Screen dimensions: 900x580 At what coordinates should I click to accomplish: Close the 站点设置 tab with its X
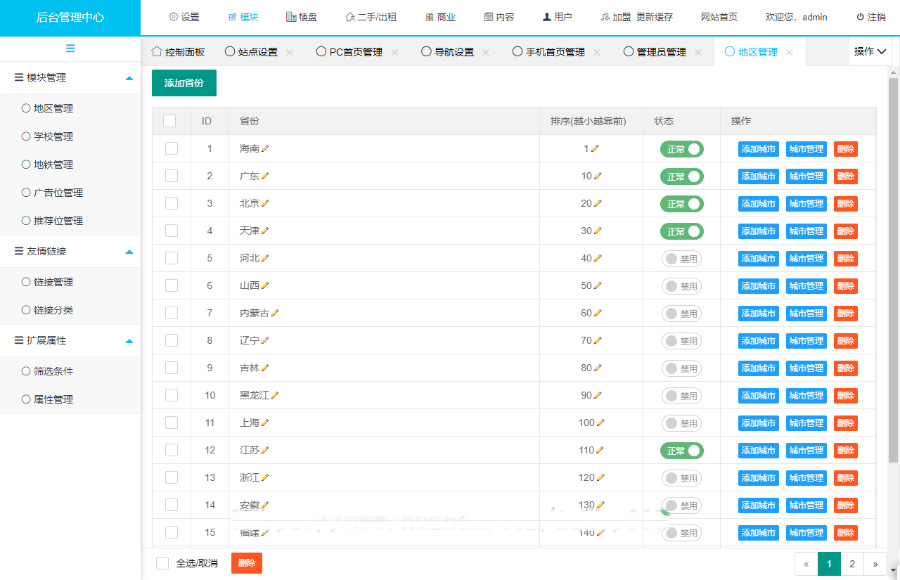coord(290,52)
